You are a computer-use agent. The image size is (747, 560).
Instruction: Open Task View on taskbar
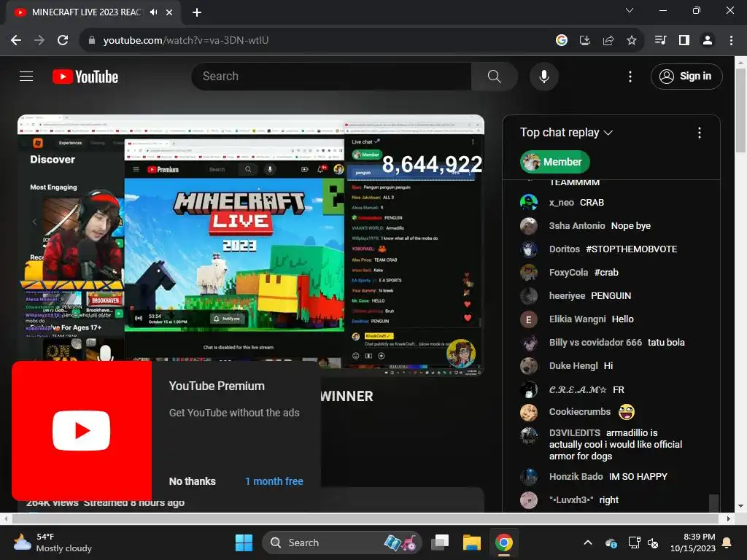pos(440,542)
